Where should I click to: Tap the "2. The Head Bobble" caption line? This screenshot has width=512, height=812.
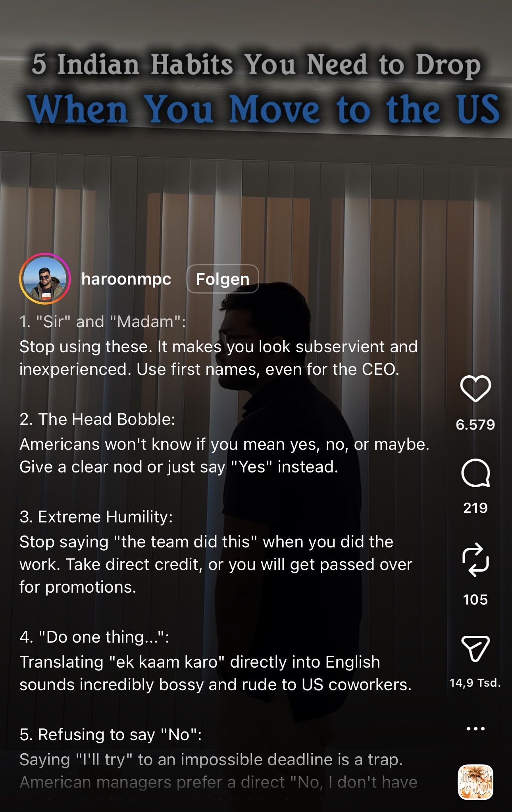click(x=97, y=419)
